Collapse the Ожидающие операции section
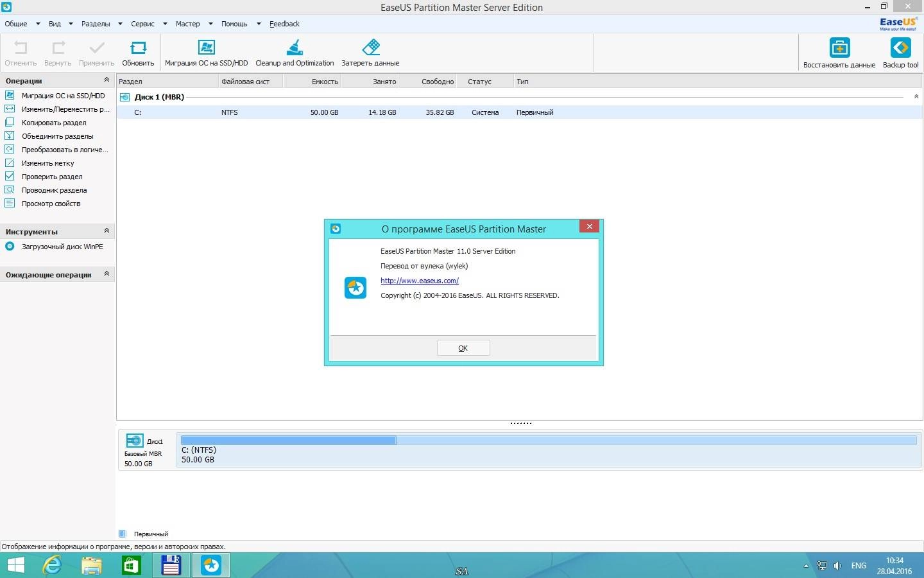Viewport: 924px width, 578px height. 107,274
